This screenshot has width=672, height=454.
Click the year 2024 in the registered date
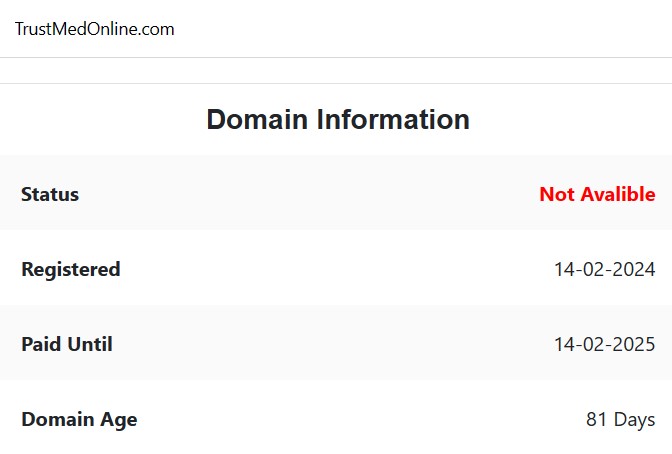(x=633, y=270)
